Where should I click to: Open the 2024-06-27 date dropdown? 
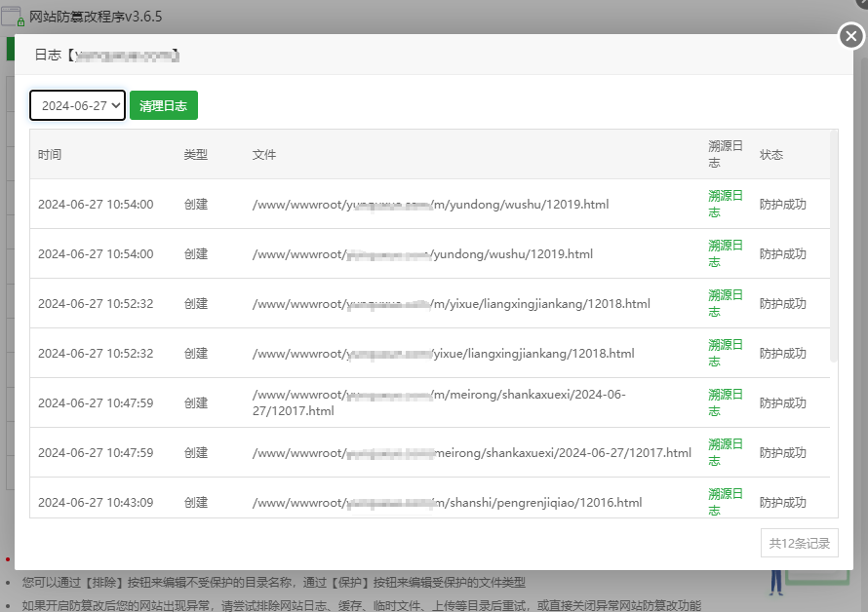click(77, 105)
